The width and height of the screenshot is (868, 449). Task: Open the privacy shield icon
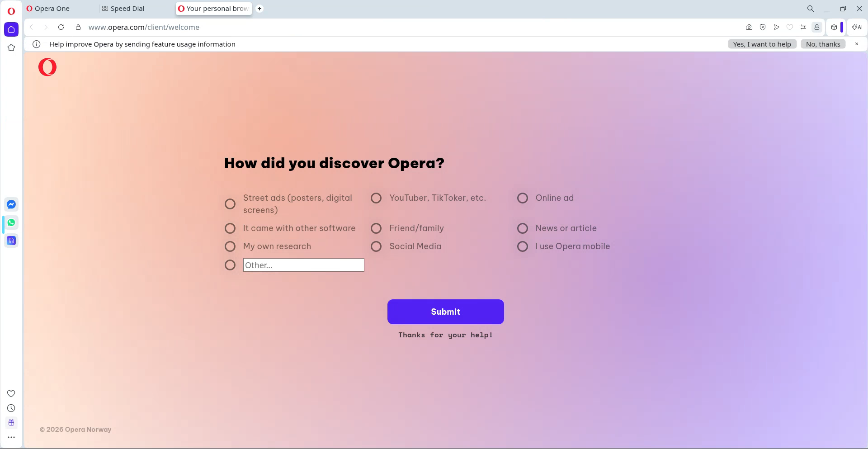763,27
